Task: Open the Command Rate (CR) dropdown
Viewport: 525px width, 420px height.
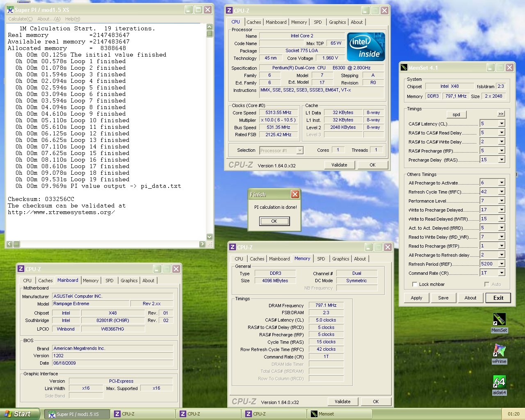Action: 501,273
